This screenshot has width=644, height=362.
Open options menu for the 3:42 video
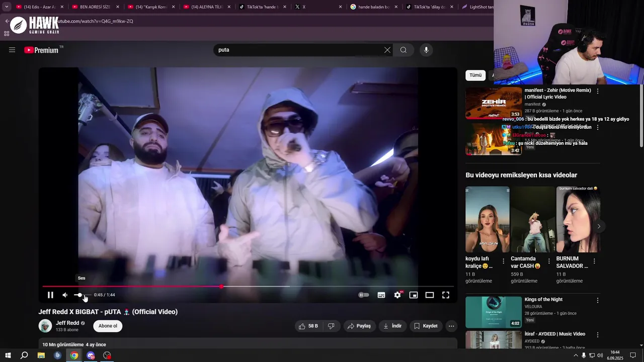(x=598, y=127)
